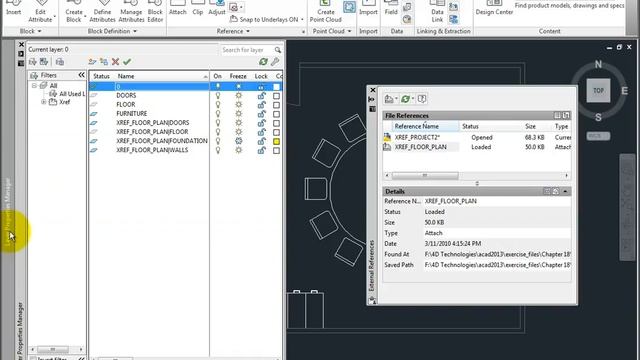640x360 pixels.
Task: Toggle Lock for XREF_FLOOR_PLAN|DOORS layer
Action: click(261, 122)
